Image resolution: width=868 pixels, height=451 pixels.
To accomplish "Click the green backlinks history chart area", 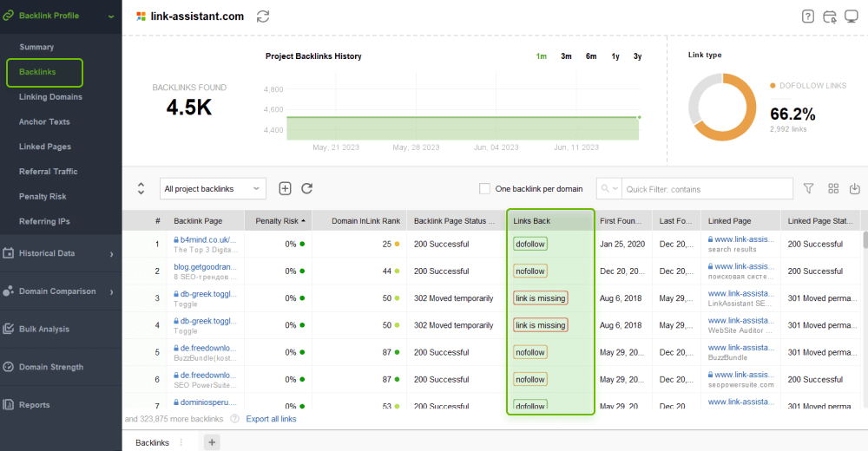I will 463,128.
